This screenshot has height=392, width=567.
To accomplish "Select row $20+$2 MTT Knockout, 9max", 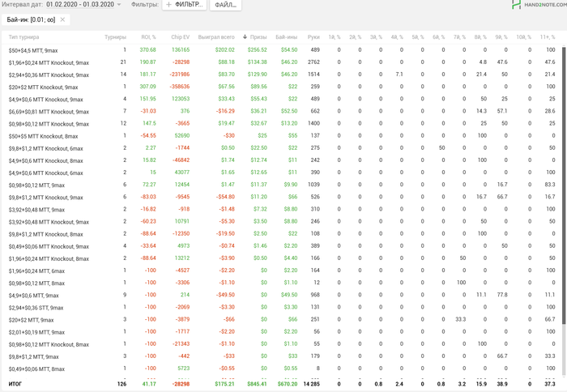I will pyautogui.click(x=282, y=87).
